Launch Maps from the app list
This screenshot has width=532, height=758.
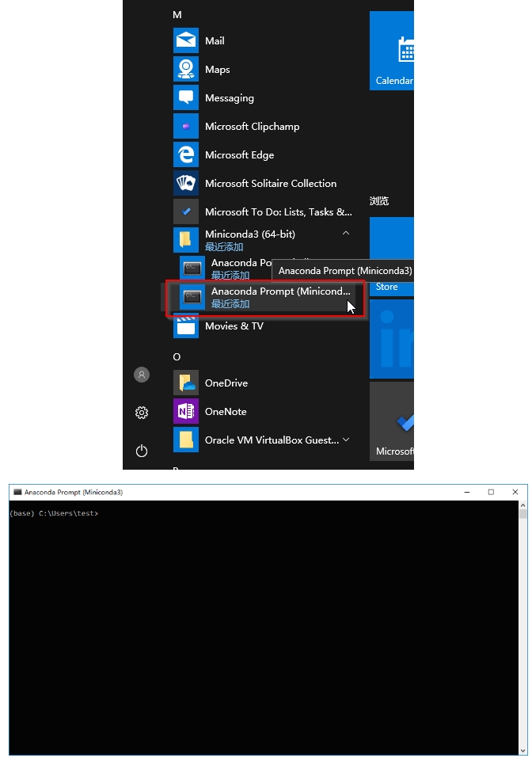pos(186,70)
